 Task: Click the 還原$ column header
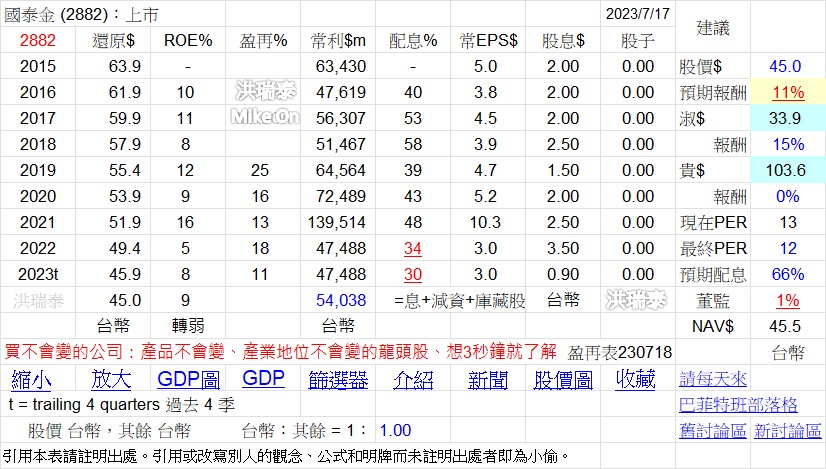click(x=113, y=41)
